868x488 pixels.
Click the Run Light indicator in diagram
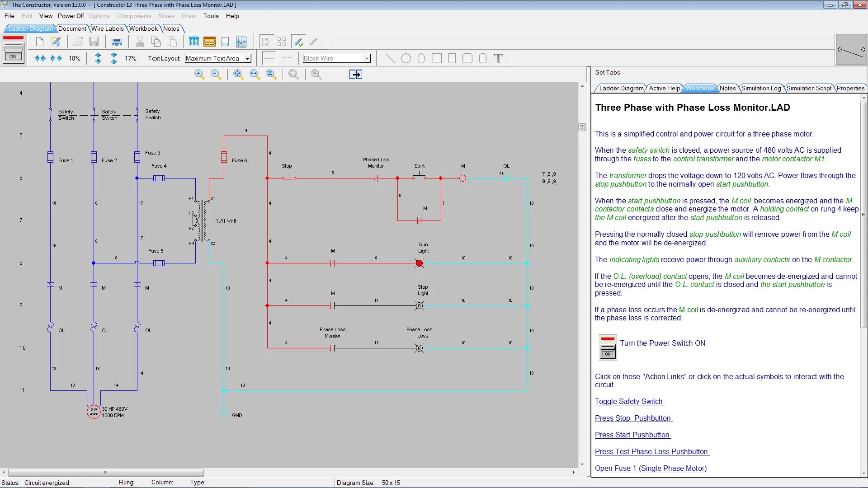[419, 263]
